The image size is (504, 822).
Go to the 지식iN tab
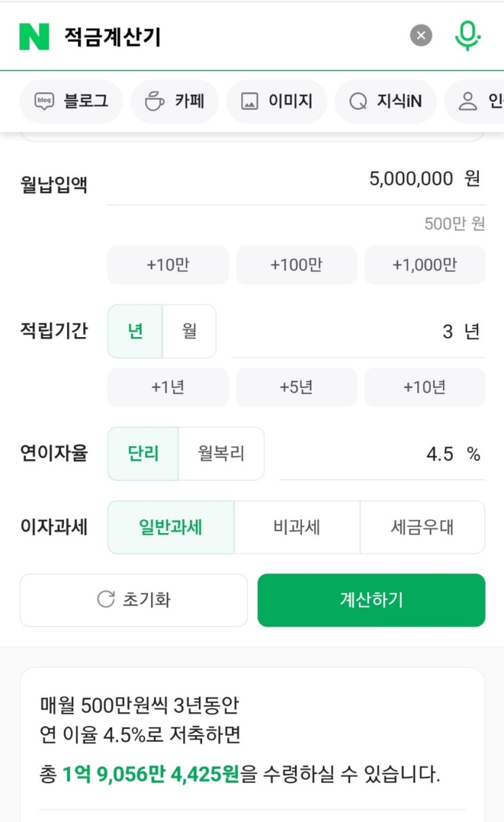pyautogui.click(x=385, y=102)
